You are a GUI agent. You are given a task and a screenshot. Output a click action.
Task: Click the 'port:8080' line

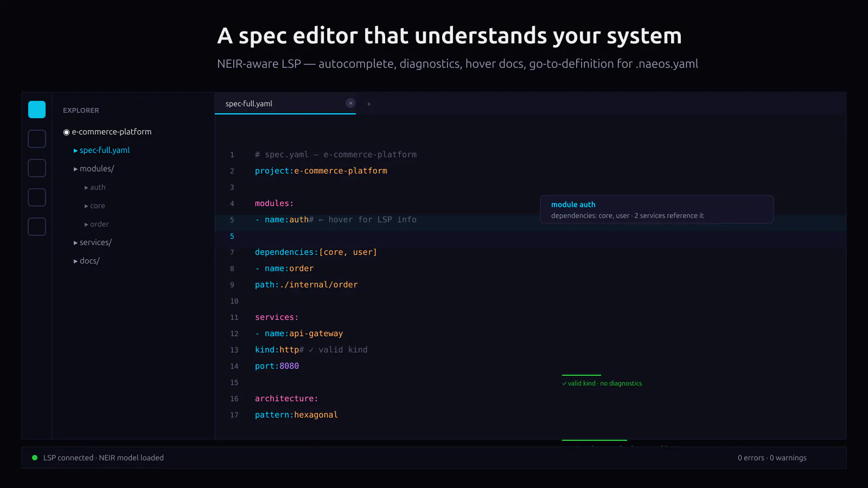(277, 366)
